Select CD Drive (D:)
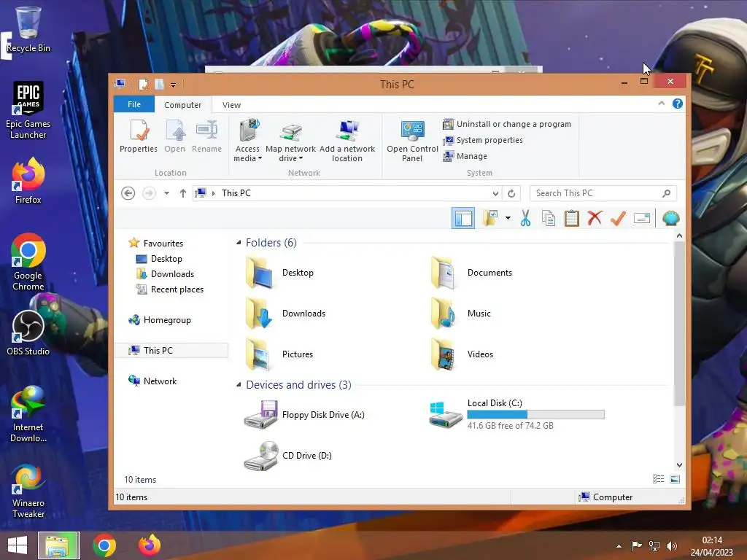This screenshot has width=747, height=560. 287,456
